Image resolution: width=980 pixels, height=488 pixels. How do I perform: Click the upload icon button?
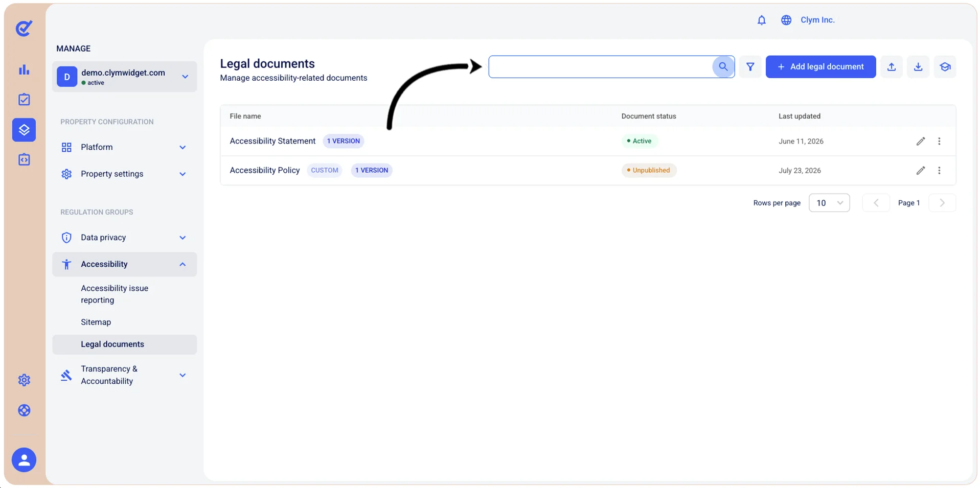(x=892, y=66)
